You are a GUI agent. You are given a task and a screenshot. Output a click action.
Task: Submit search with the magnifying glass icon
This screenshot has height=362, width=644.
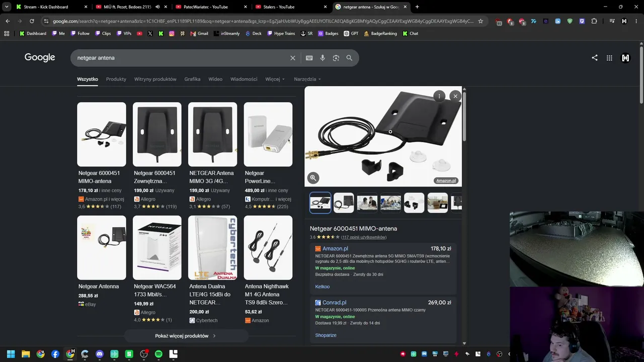pos(349,58)
